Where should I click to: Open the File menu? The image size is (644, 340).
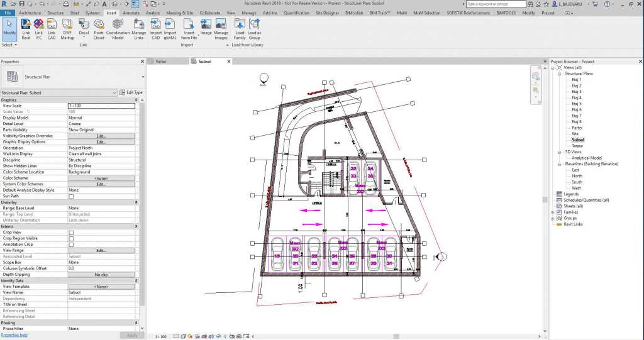tap(8, 13)
